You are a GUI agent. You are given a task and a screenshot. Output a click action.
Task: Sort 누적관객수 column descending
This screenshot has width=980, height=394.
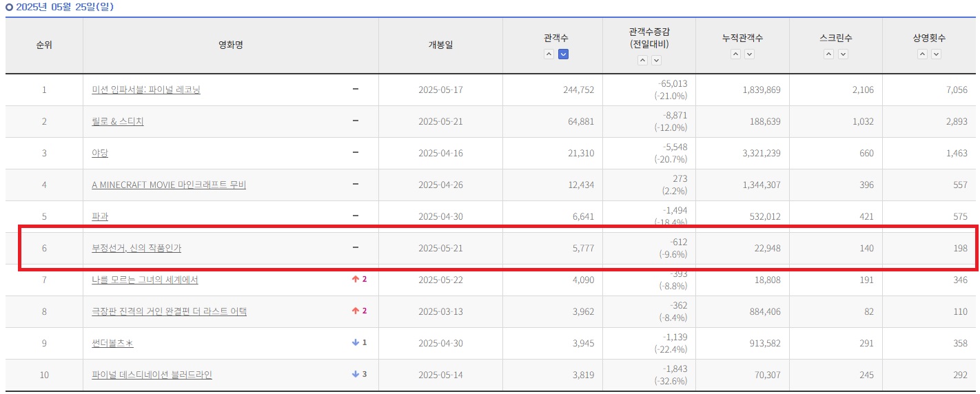749,54
